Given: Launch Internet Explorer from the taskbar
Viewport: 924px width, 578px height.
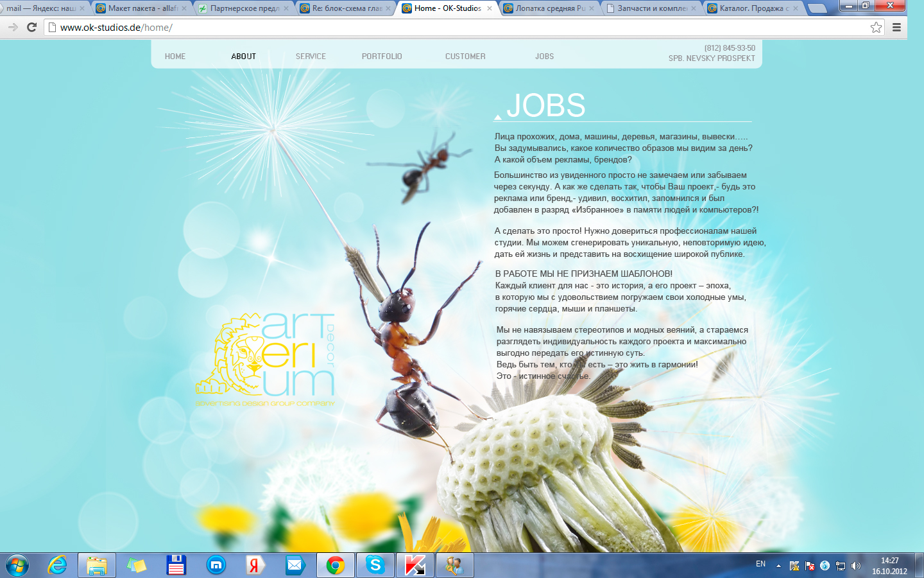Looking at the screenshot, I should (x=58, y=565).
